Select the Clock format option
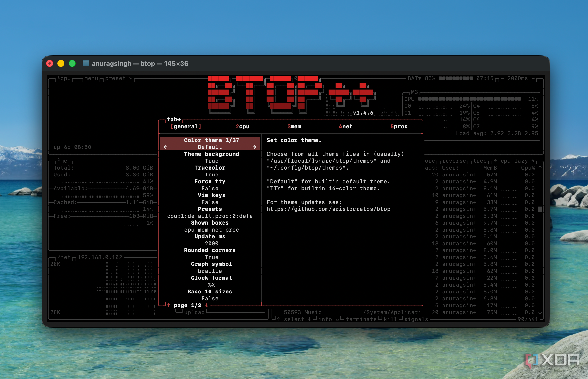 click(x=210, y=281)
